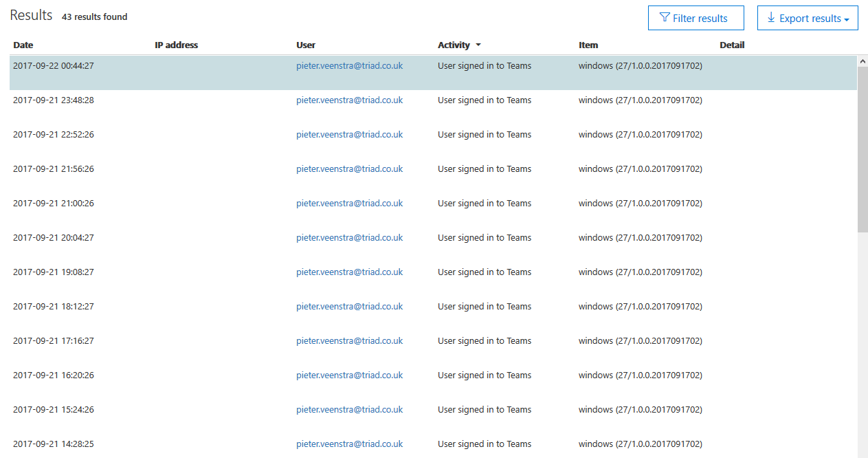Select the date 2017-09-21 21:00:26
The height and width of the screenshot is (458, 868).
pos(54,204)
